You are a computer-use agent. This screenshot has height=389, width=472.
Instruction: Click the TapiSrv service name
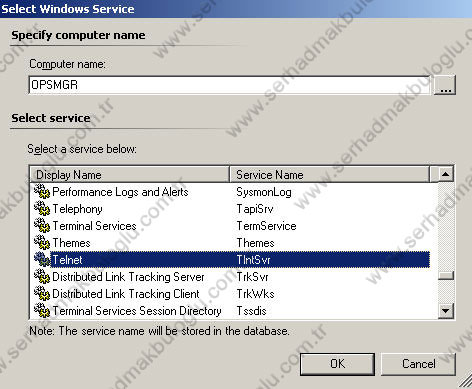(255, 209)
